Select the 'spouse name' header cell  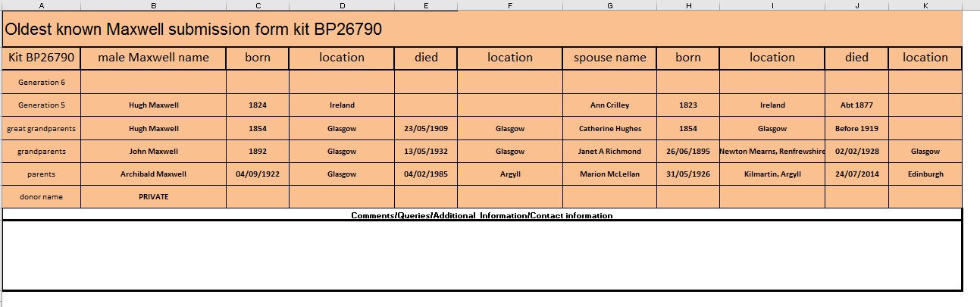click(609, 58)
